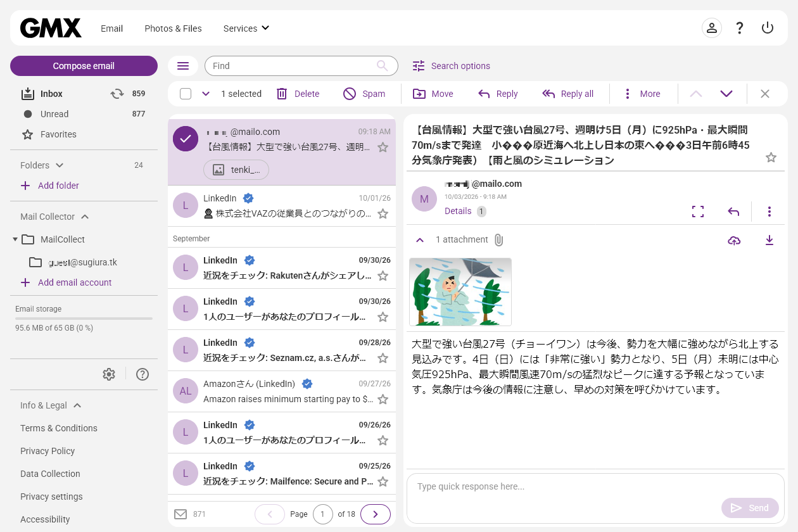Deselect the checked mailo.com email
This screenshot has height=532, width=798.
[x=186, y=139]
